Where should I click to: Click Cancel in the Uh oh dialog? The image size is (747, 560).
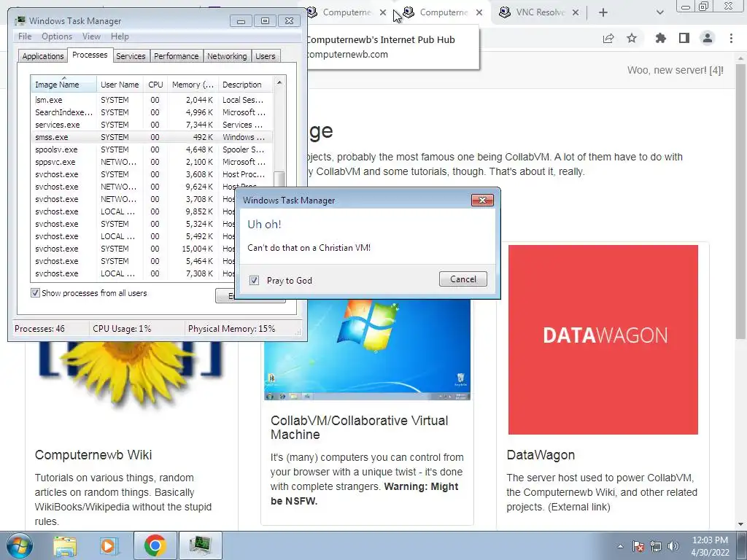pos(463,279)
